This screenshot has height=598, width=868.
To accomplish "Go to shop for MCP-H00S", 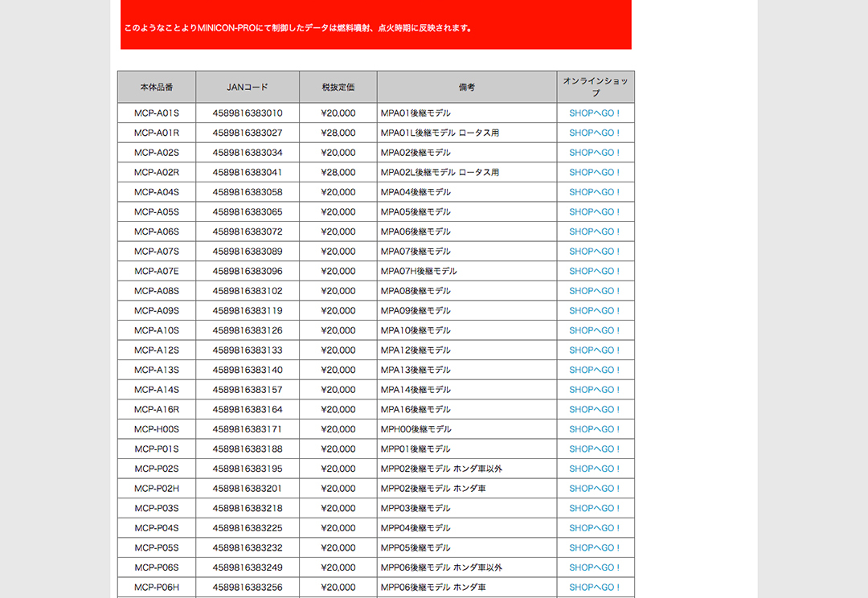I will 595,429.
